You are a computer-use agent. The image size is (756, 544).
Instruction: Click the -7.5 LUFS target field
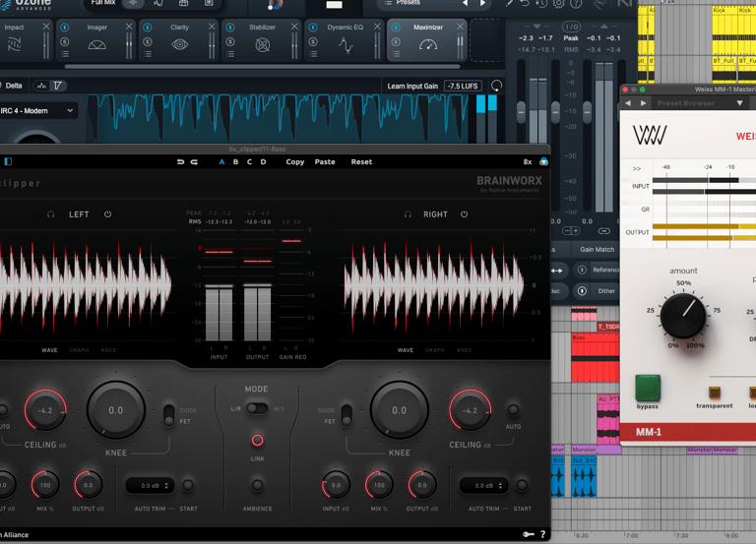(x=463, y=87)
